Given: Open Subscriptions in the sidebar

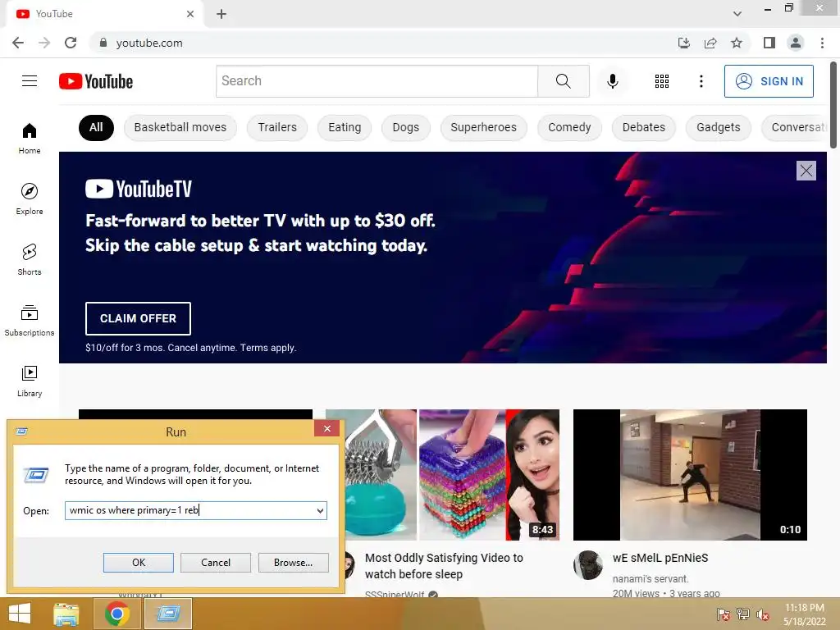Looking at the screenshot, I should point(30,320).
